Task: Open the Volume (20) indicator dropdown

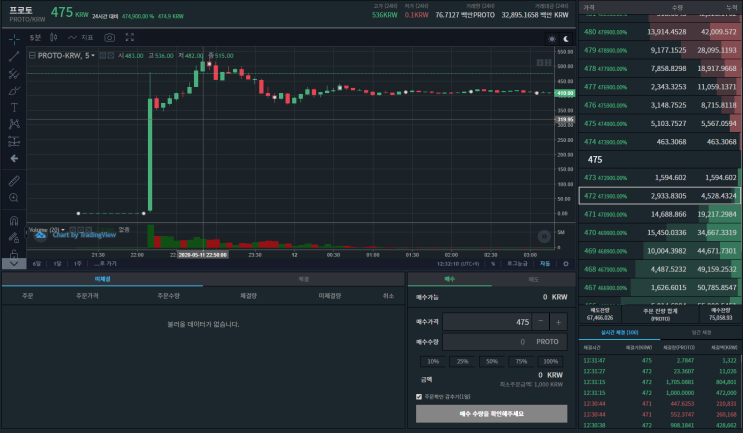Action: click(63, 230)
